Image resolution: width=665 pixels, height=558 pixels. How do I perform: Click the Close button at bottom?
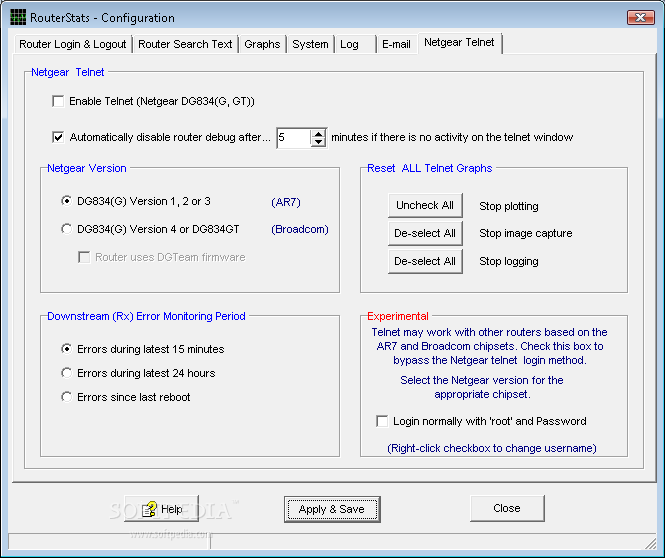[x=507, y=508]
